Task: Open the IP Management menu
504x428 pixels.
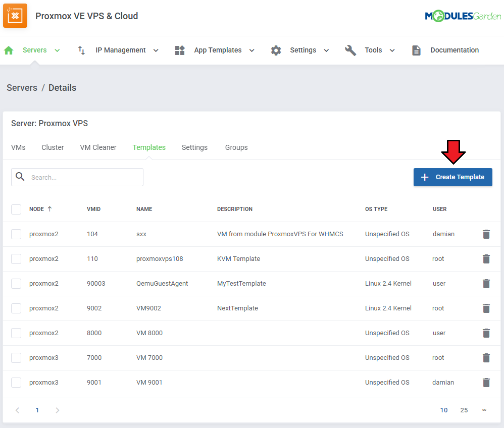Action: (121, 50)
